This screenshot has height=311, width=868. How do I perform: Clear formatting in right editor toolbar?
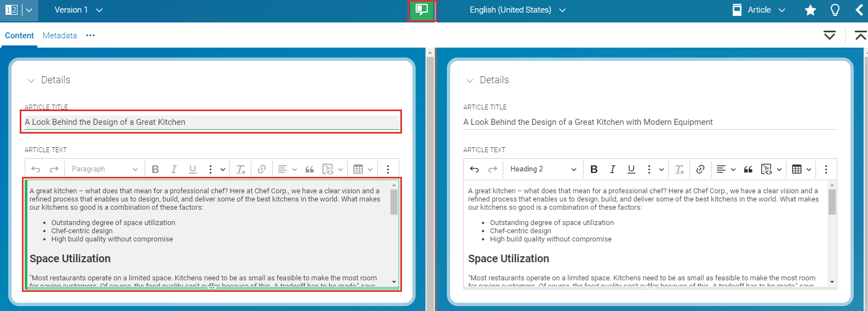point(679,169)
